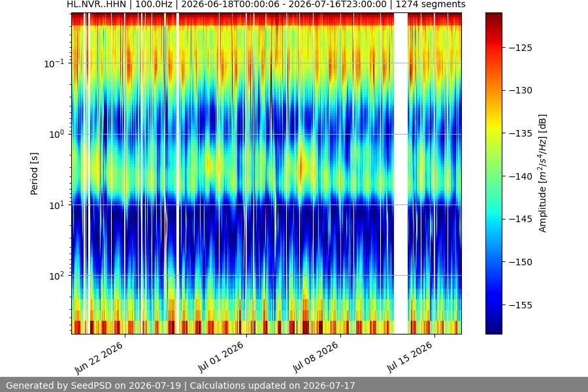This screenshot has height=392, width=588.
Task: Click the 'Jun 22 2026' date label
Action: pyautogui.click(x=99, y=357)
